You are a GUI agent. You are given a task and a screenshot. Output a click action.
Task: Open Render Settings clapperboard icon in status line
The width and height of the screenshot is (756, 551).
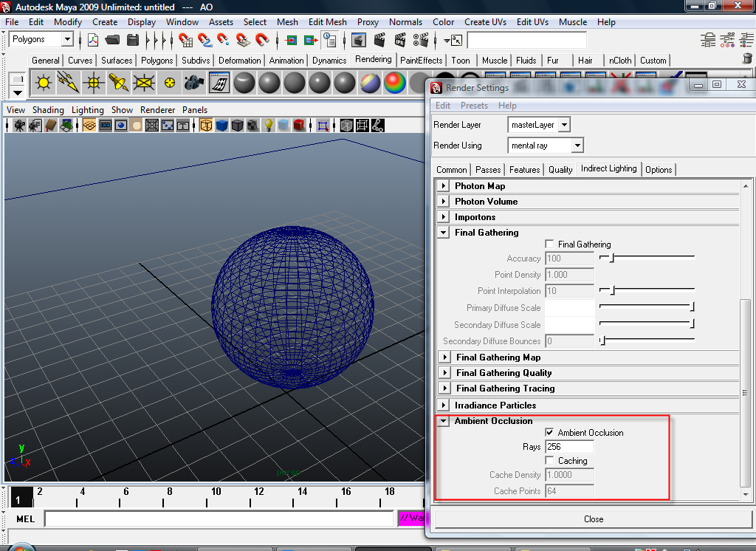pyautogui.click(x=420, y=40)
